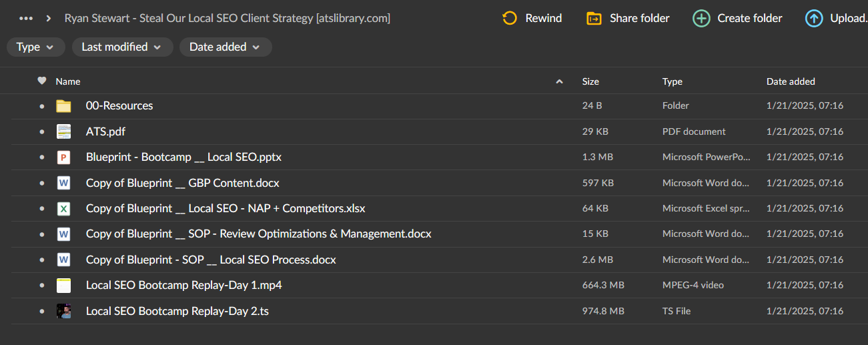The height and width of the screenshot is (345, 868).
Task: Toggle favorite dot beside 00-Resources folder
Action: [42, 106]
